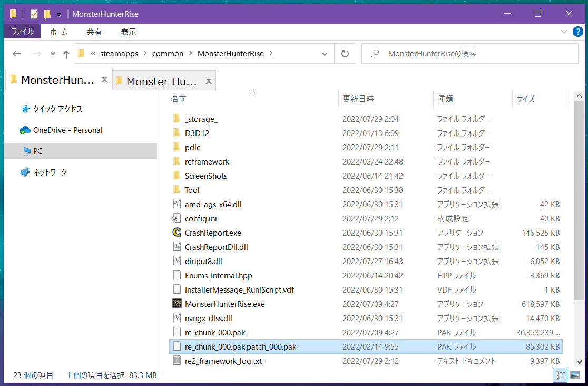Switch to the 表示 ribbon tab
The width and height of the screenshot is (588, 386).
coord(128,32)
